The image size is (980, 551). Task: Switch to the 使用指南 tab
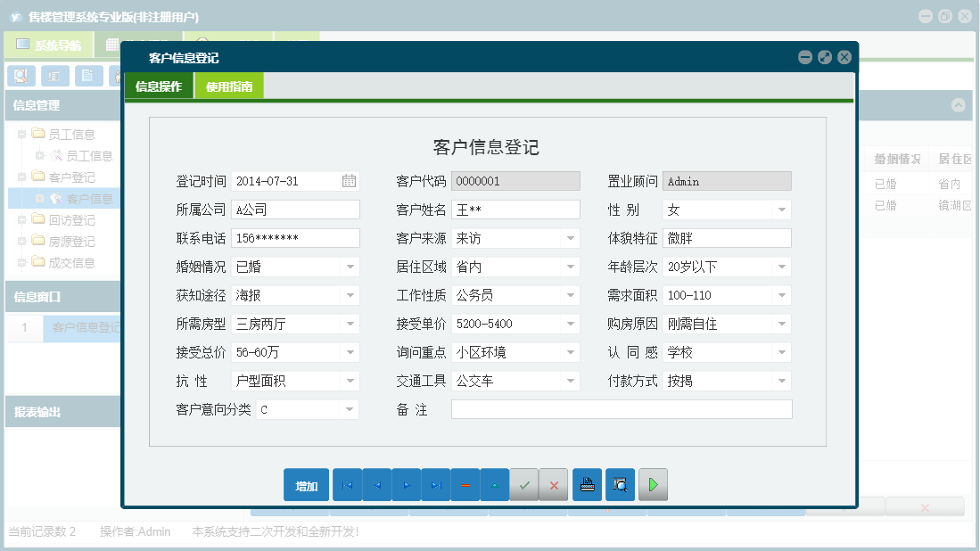(231, 86)
